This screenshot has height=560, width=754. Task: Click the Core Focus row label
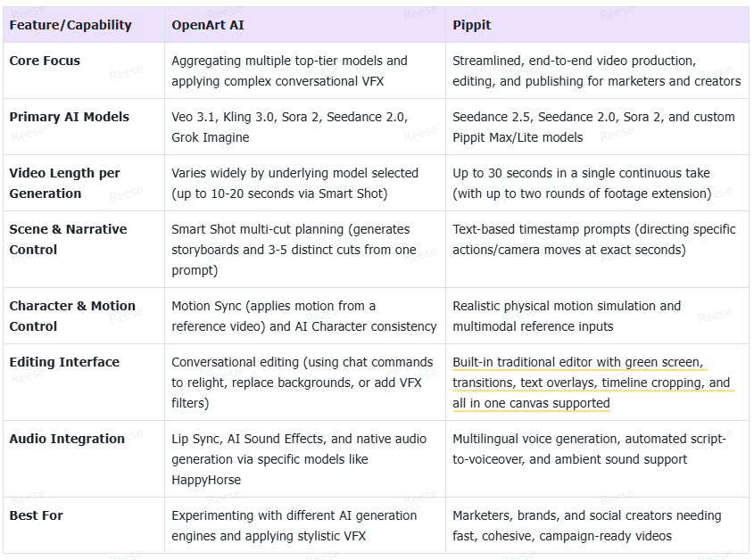pyautogui.click(x=45, y=61)
